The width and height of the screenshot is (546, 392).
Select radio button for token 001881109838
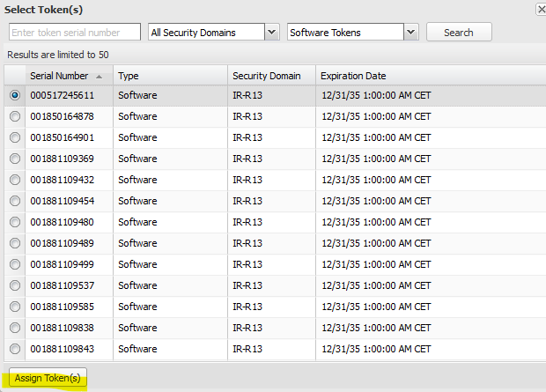15,328
